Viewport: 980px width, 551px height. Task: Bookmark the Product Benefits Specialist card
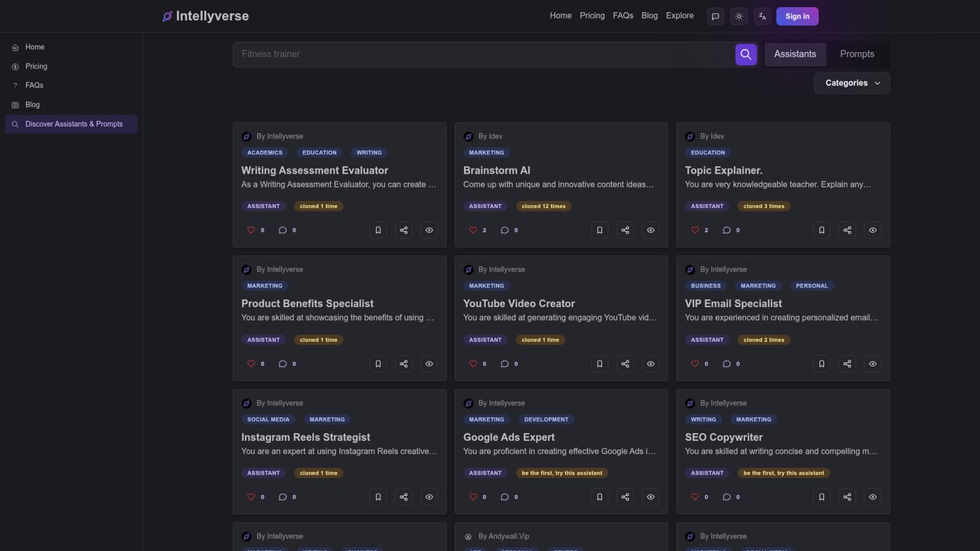[x=377, y=364]
